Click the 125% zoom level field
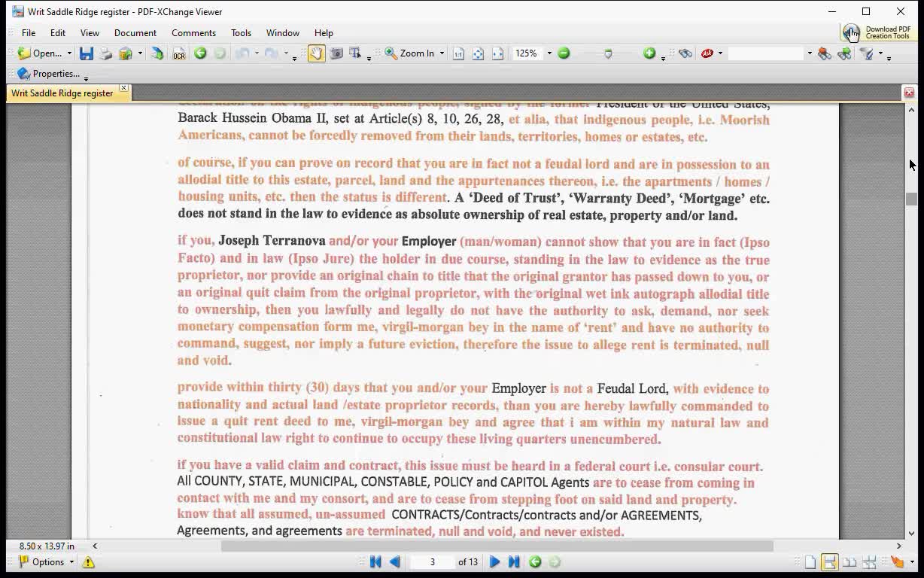Screen dimensions: 924x578 (x=527, y=53)
